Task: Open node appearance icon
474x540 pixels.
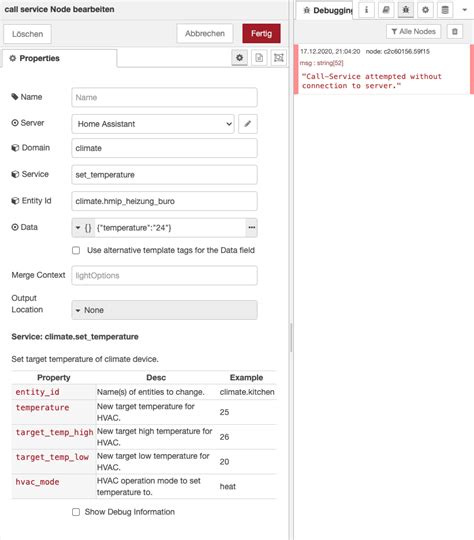Action: 279,58
